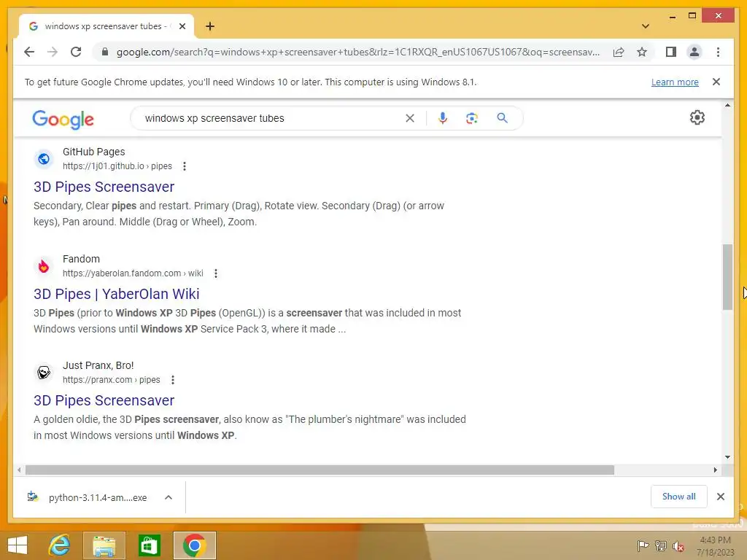The height and width of the screenshot is (560, 747).
Task: Close the windows xp screensaver tubes tab
Action: [182, 26]
